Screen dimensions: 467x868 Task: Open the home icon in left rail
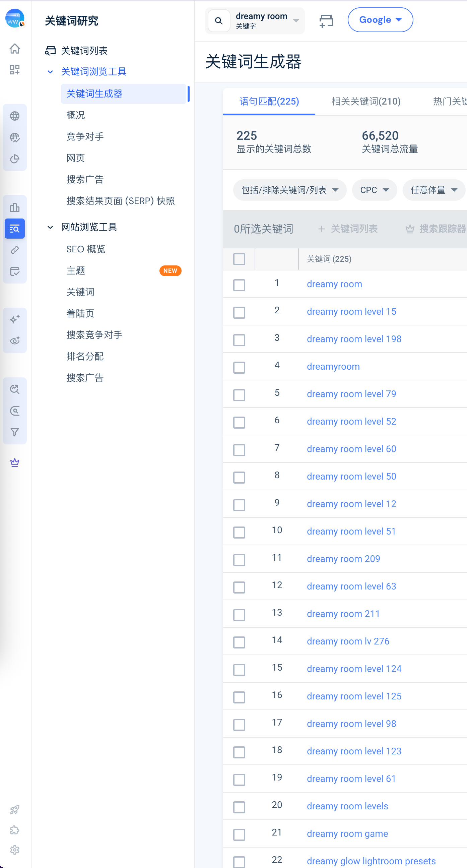14,49
